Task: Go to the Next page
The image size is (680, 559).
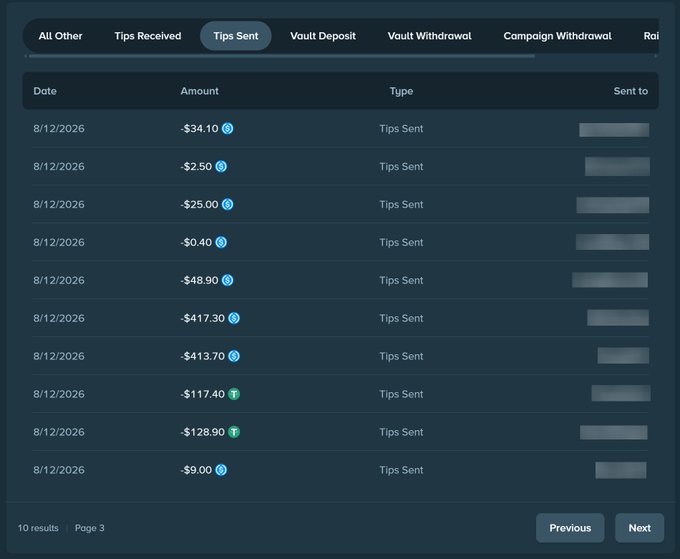Action: coord(639,528)
